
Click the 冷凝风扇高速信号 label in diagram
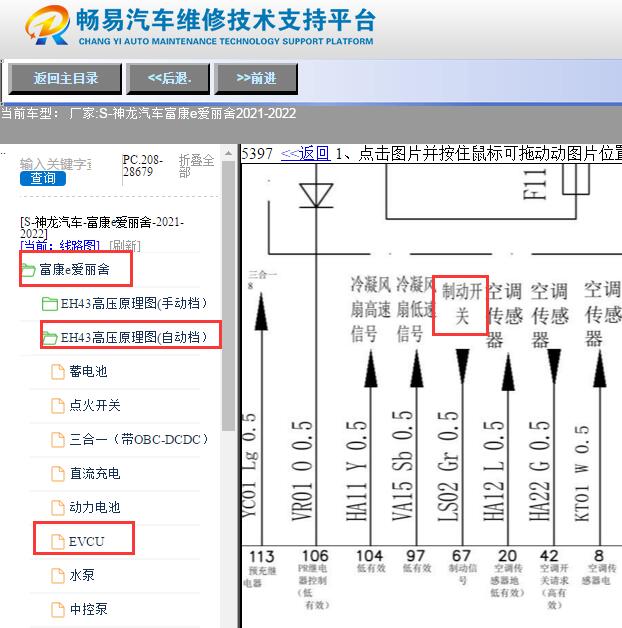tap(370, 309)
